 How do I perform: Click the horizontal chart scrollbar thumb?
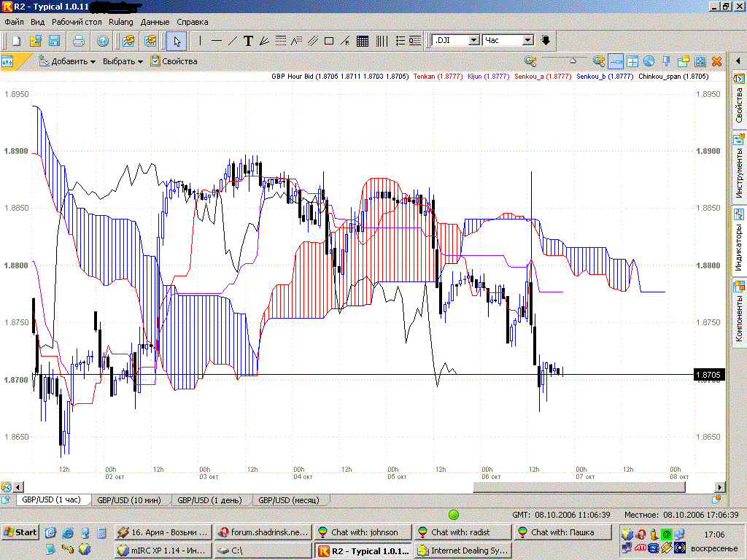578,486
